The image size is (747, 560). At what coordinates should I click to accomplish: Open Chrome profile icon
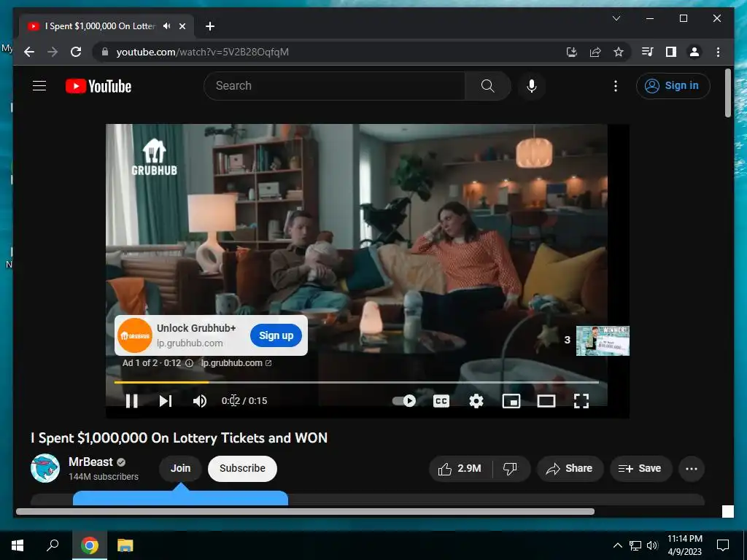(694, 52)
